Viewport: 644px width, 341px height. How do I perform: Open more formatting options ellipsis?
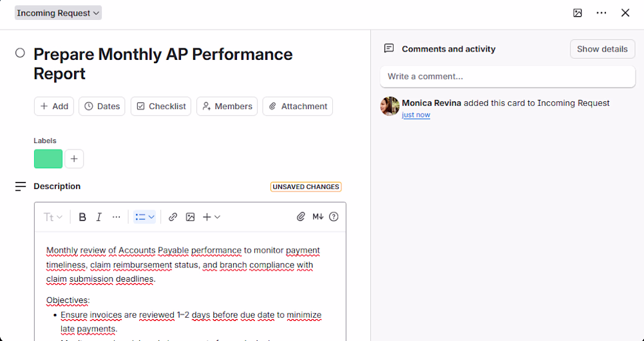116,217
